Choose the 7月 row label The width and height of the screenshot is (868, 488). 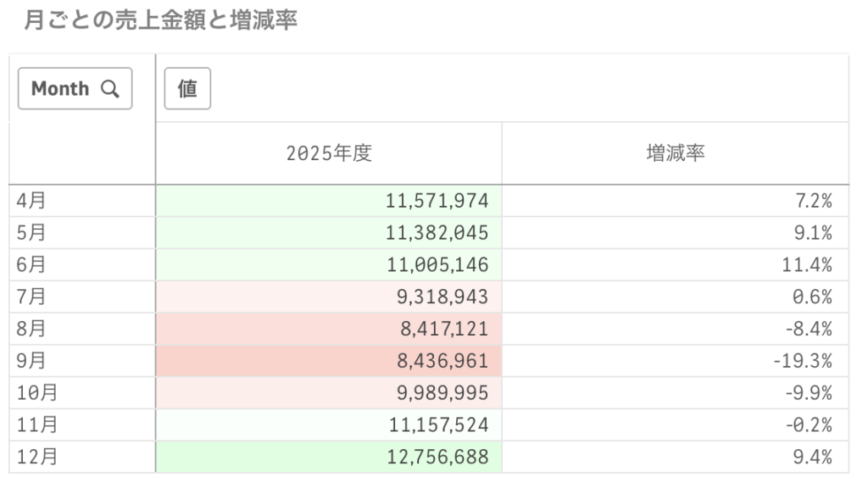(x=31, y=297)
